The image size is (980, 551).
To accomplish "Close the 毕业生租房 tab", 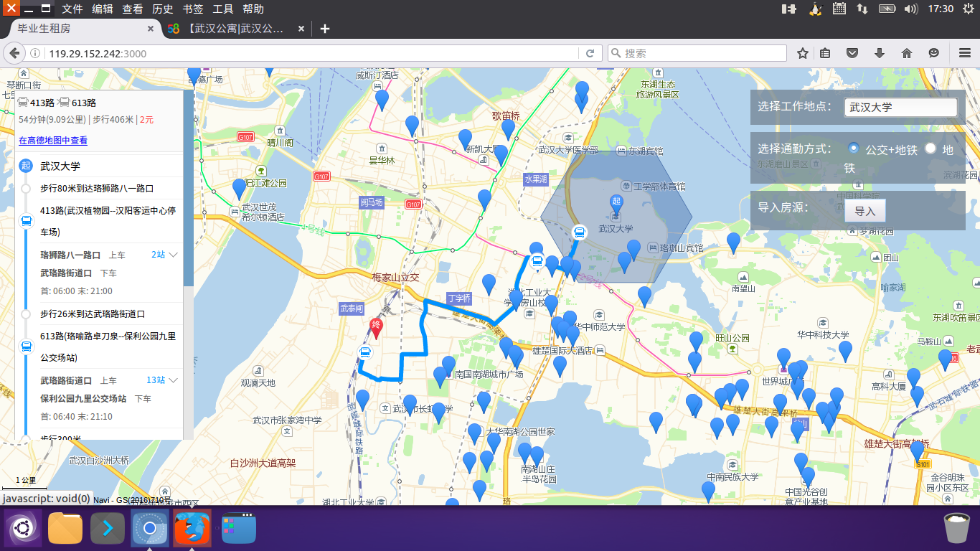I will click(150, 29).
